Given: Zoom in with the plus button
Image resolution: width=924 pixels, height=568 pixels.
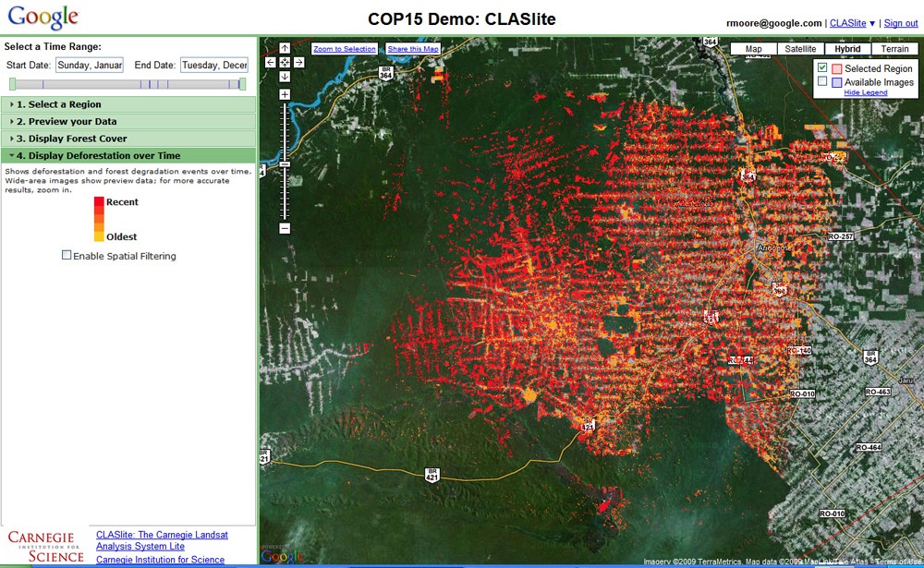Looking at the screenshot, I should pos(285,95).
